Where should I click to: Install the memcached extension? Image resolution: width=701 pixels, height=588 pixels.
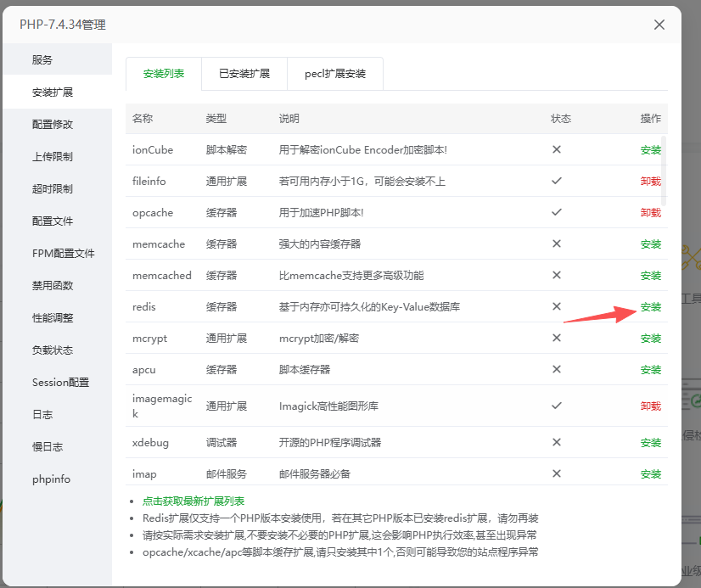pos(650,275)
